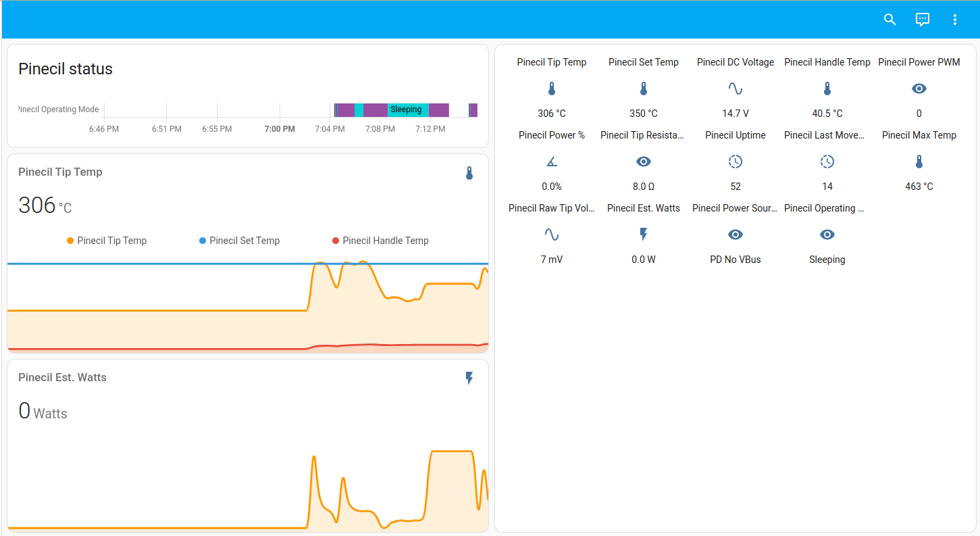
Task: Click thermometer icon under Pinecil Set Temp
Action: [x=643, y=89]
